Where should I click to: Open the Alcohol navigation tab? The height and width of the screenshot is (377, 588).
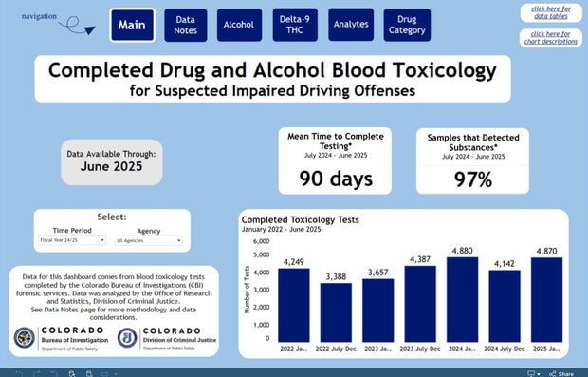239,25
